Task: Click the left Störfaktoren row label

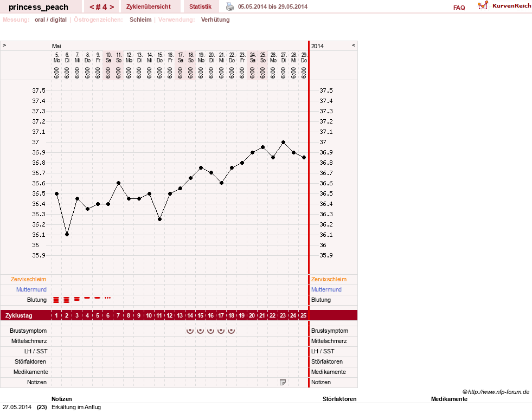Action: tap(30, 361)
